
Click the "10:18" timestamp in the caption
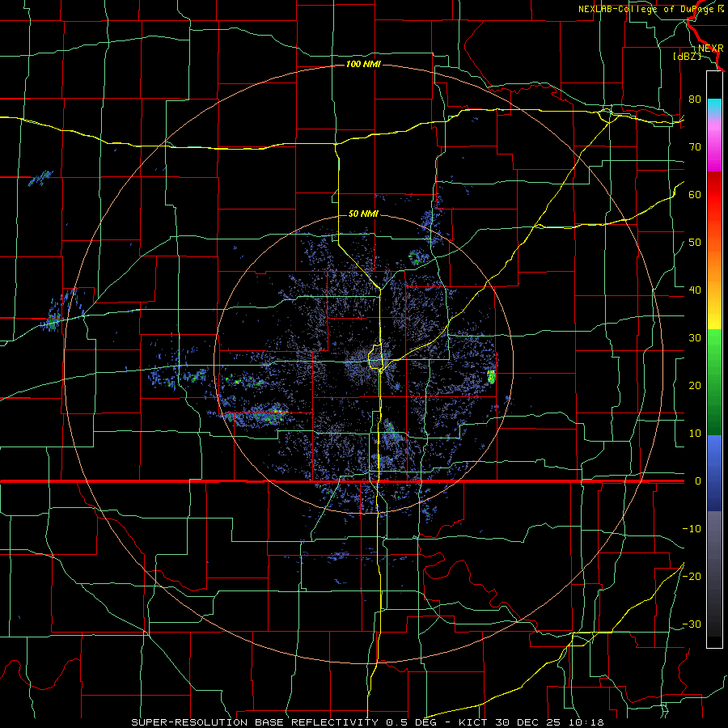pyautogui.click(x=587, y=722)
